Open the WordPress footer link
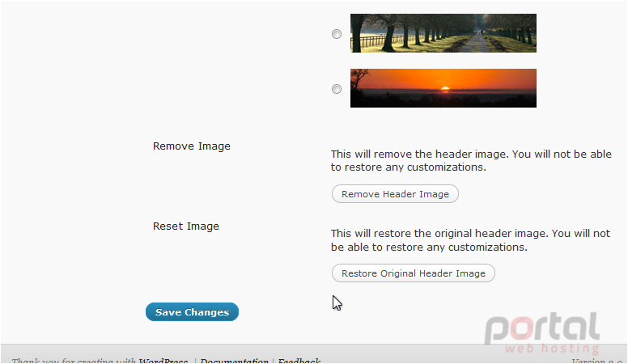Screen dimensions: 628x364 [x=163, y=361]
